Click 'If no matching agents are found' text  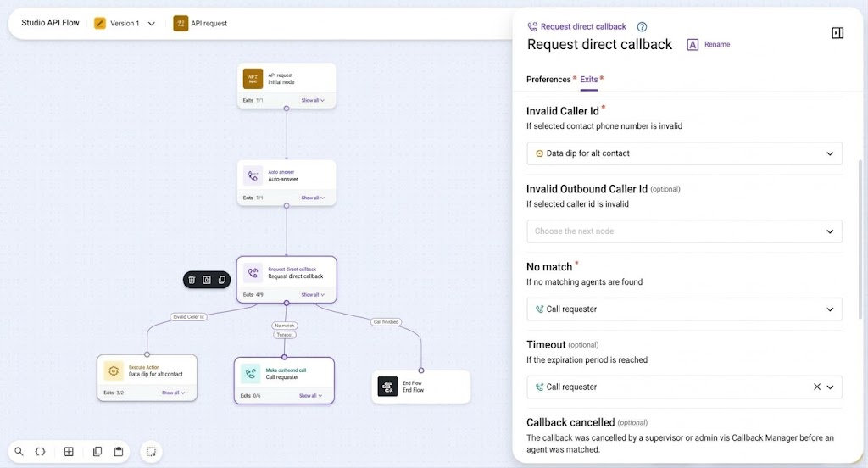tap(585, 282)
